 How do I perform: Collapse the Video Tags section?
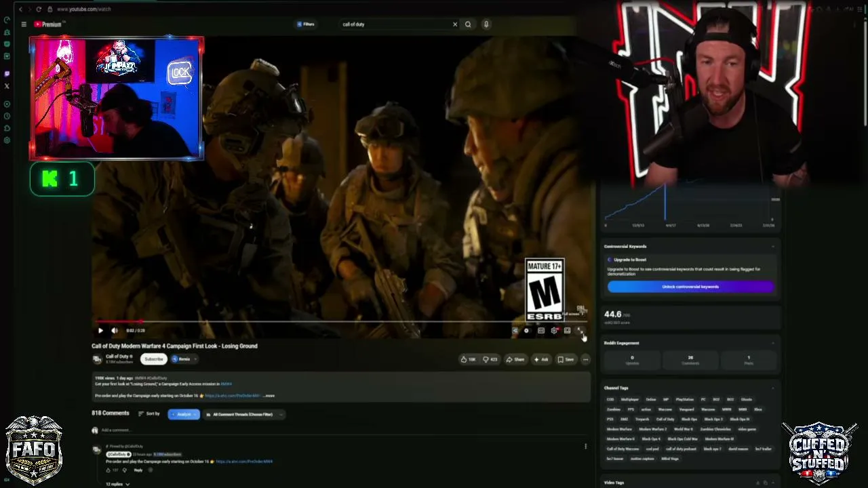773,483
